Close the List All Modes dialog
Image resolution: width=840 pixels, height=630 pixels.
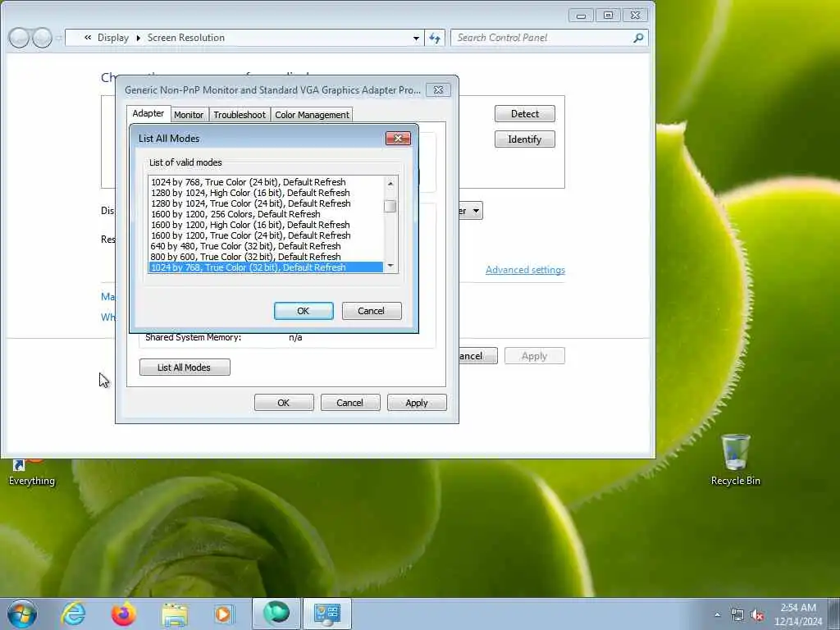click(398, 138)
